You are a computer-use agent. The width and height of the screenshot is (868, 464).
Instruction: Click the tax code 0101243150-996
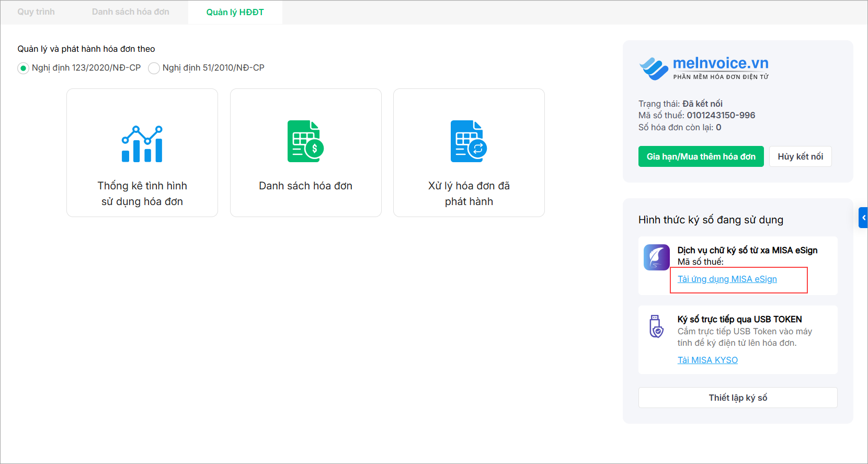721,115
